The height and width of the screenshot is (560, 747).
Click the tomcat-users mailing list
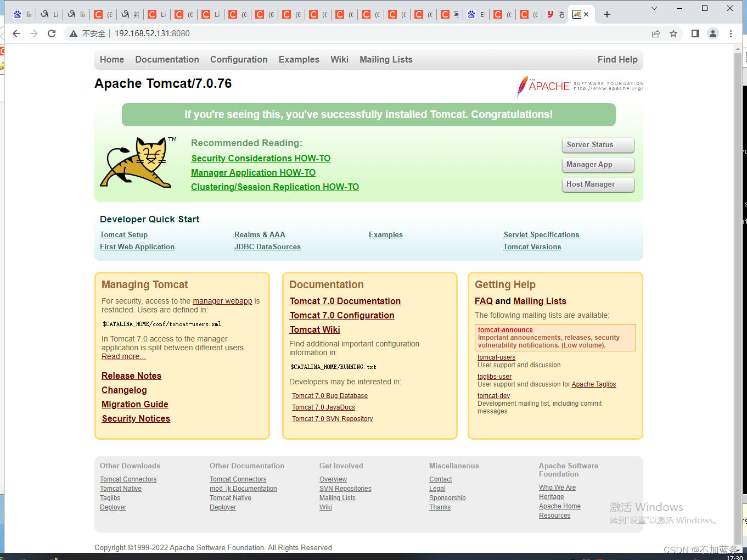coord(496,357)
